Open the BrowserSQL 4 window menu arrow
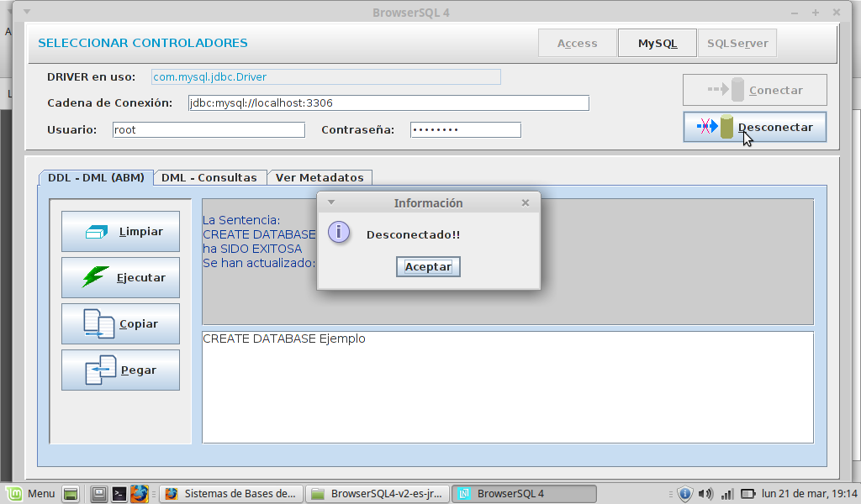The image size is (861, 504). [25, 12]
